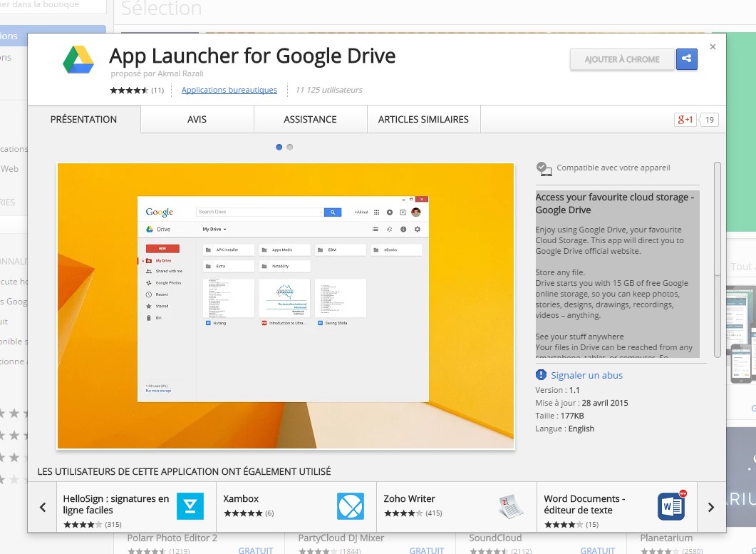756x554 pixels.
Task: Select the Bin icon in the Drive sidebar screenshot
Action: (x=149, y=318)
